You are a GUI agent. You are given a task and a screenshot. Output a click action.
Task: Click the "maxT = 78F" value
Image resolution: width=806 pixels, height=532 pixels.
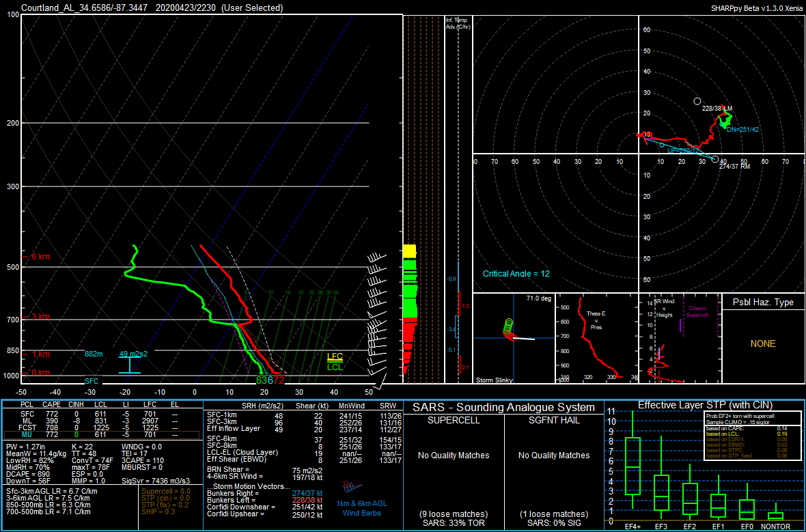tap(90, 467)
